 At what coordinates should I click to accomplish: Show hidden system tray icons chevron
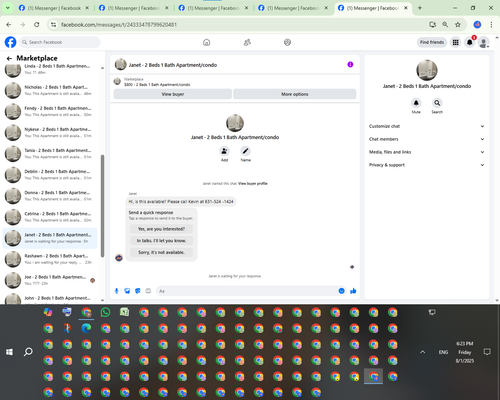coord(422,352)
